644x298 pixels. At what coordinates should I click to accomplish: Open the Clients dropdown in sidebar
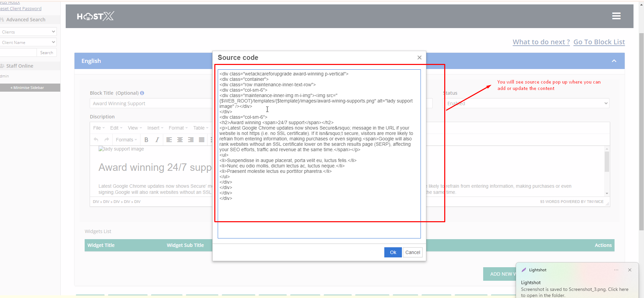[x=28, y=32]
